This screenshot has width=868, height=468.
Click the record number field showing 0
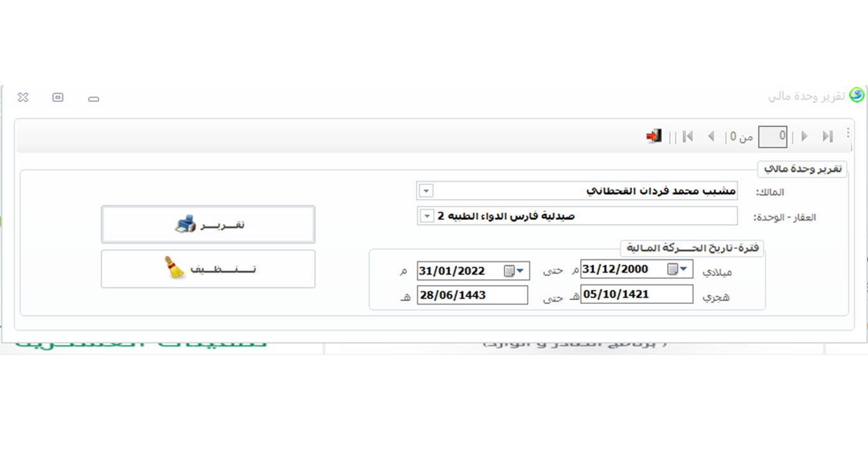pos(773,136)
